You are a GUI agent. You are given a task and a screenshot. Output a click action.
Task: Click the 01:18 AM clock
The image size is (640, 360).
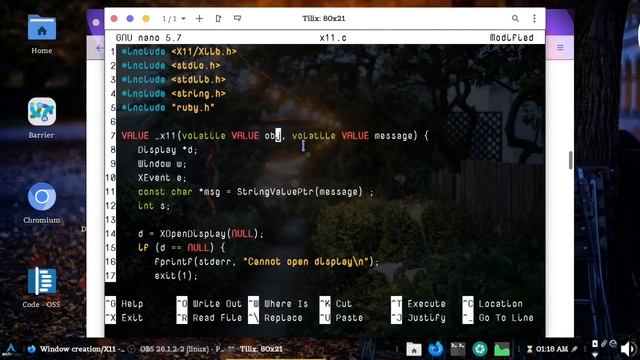click(552, 349)
